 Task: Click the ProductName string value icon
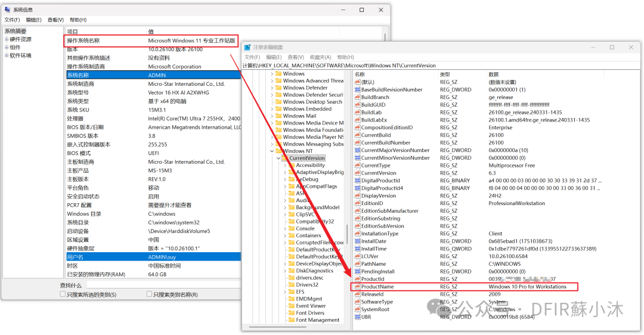click(x=357, y=287)
